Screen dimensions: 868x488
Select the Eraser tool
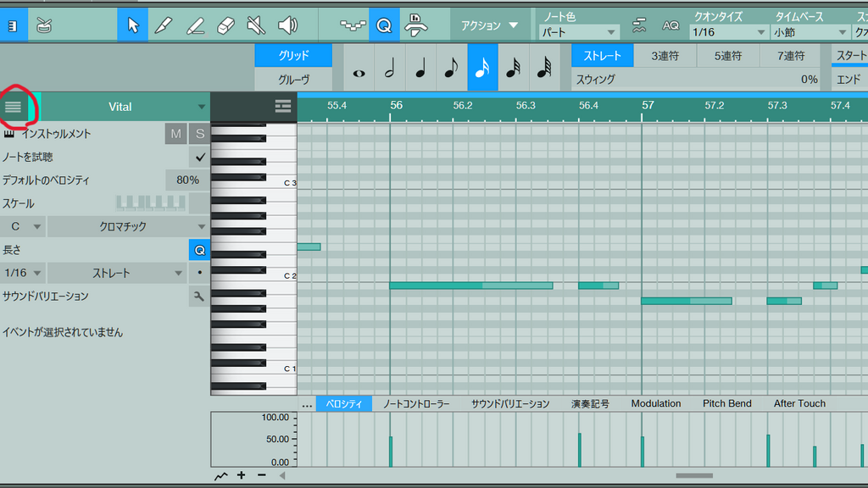[225, 25]
